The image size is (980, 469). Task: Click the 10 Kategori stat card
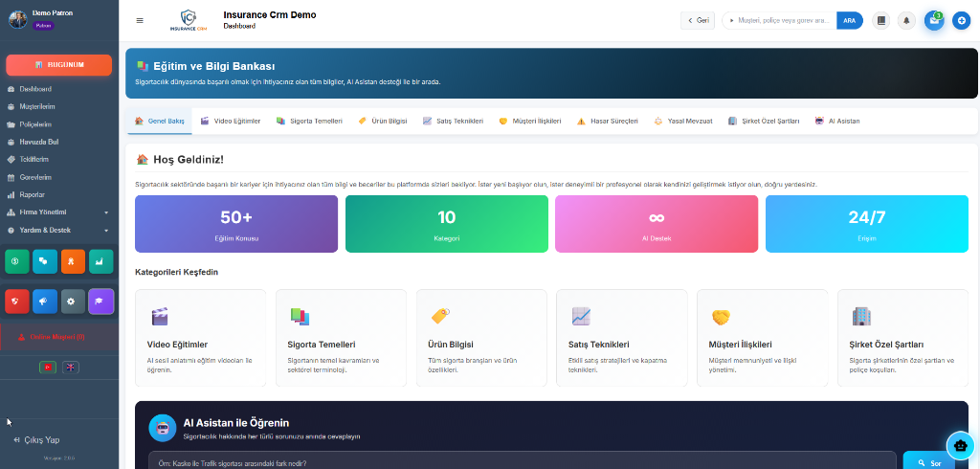pos(447,224)
